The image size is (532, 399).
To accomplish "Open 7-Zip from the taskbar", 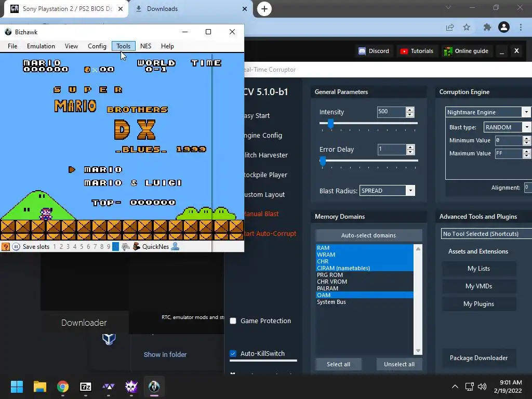I will click(86, 387).
